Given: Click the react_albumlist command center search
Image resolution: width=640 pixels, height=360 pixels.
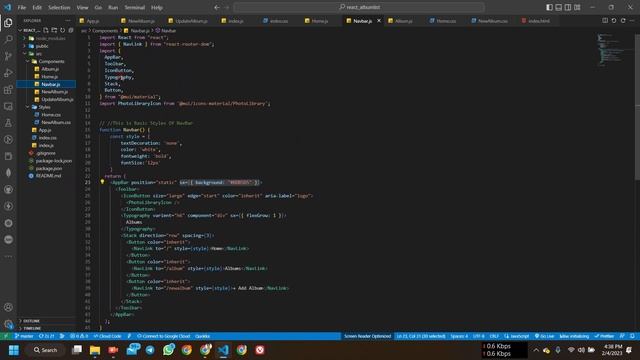Looking at the screenshot, I should point(359,7).
